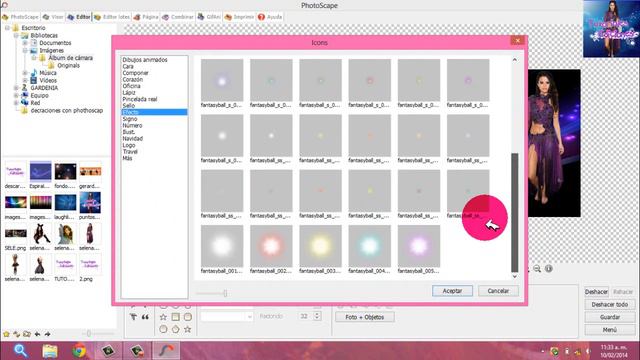
Task: Select the speech quote marks tool icon
Action: (x=145, y=317)
